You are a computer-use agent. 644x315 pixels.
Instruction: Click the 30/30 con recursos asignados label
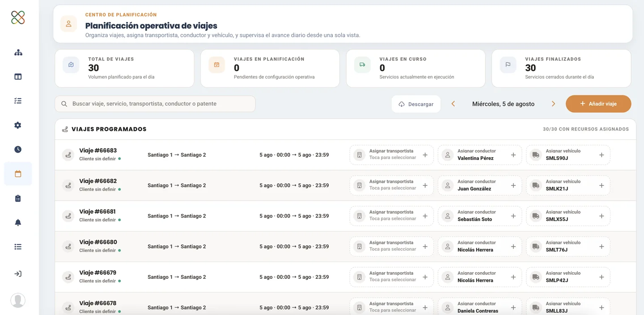[586, 129]
